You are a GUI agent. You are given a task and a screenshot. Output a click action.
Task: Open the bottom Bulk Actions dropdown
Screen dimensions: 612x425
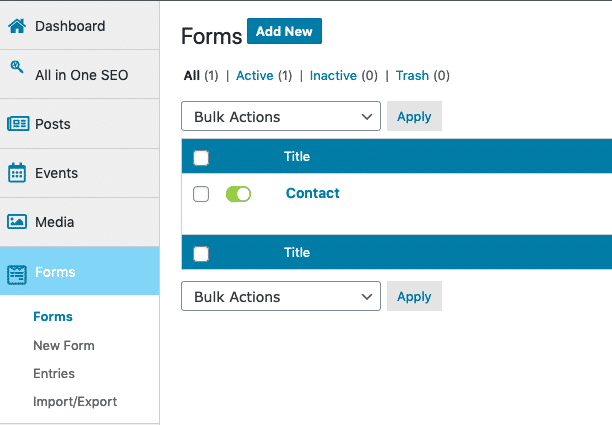pos(281,296)
